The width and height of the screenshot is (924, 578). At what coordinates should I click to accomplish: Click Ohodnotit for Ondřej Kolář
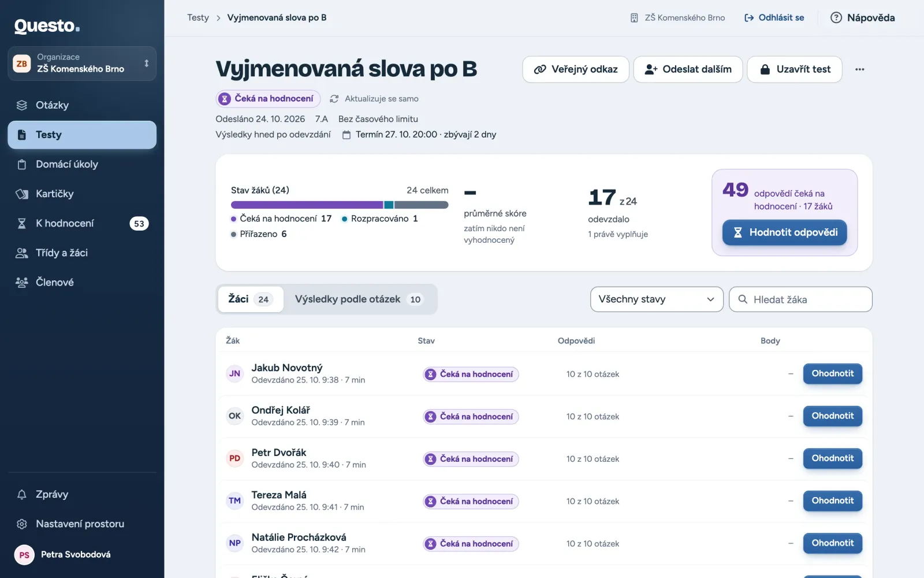[x=833, y=416]
